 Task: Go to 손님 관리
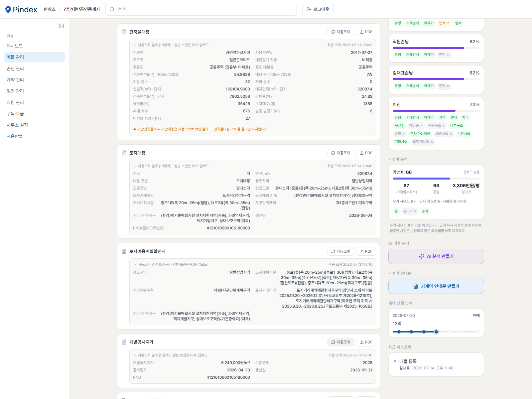(x=35, y=68)
